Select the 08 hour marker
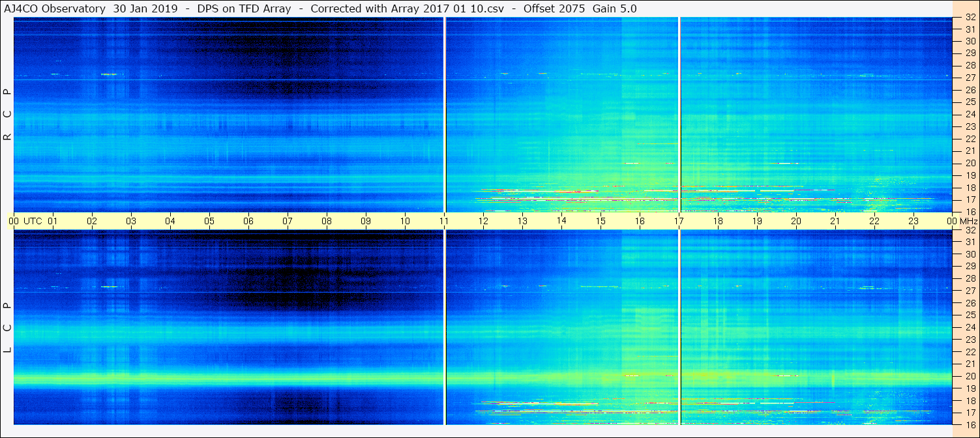This screenshot has height=438, width=980. (x=327, y=221)
